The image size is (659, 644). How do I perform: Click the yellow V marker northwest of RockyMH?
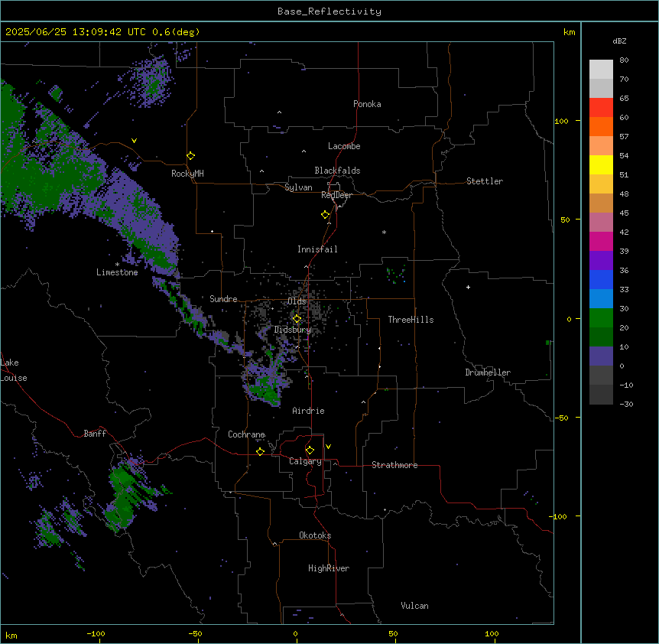coord(134,141)
